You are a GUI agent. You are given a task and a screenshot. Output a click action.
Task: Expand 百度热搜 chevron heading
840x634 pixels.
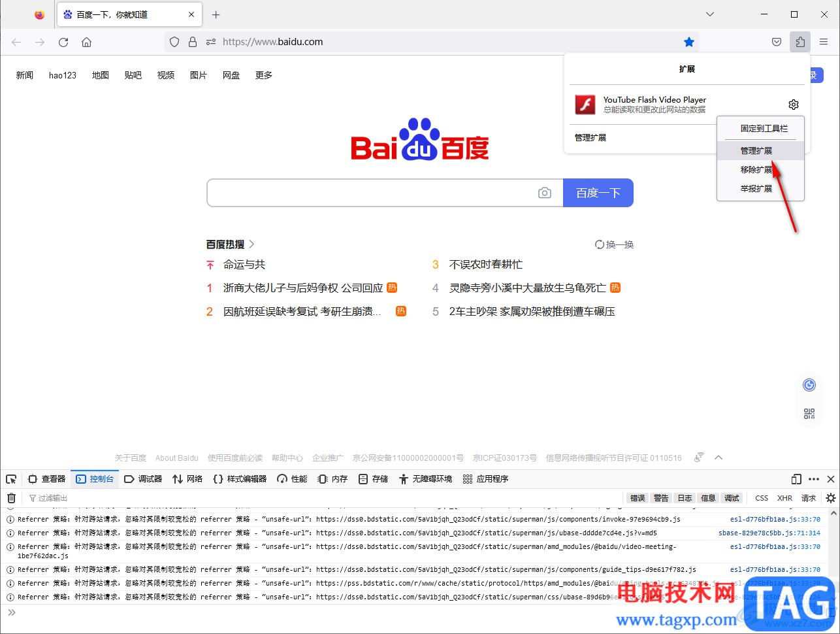point(231,244)
